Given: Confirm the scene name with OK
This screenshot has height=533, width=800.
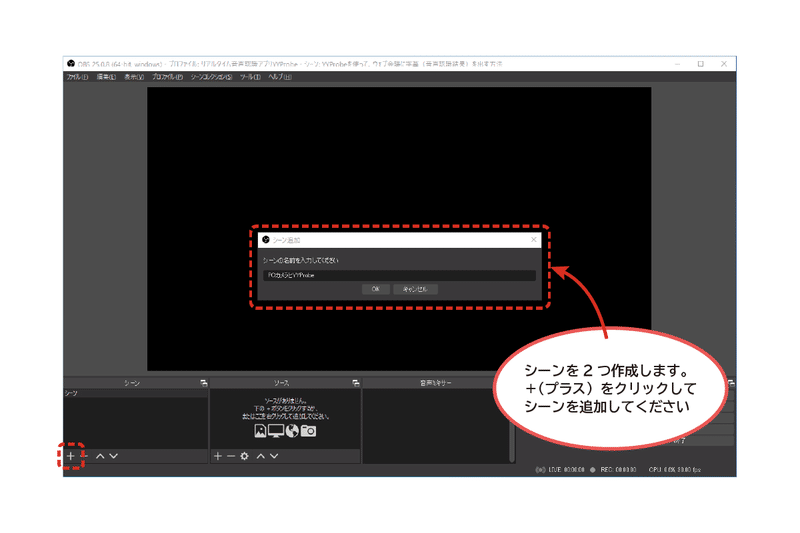Looking at the screenshot, I should coord(376,289).
